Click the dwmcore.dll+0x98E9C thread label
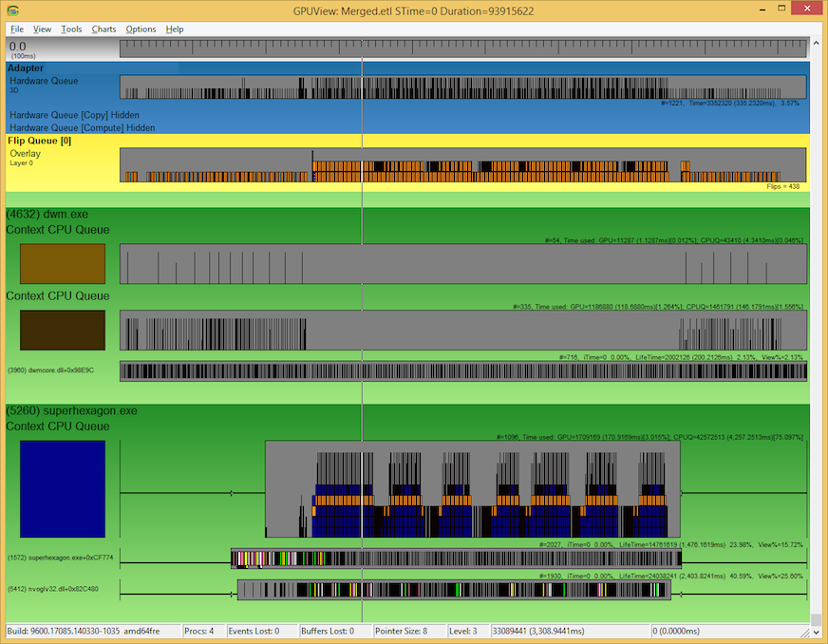Screen dimensions: 828x644 (50, 370)
